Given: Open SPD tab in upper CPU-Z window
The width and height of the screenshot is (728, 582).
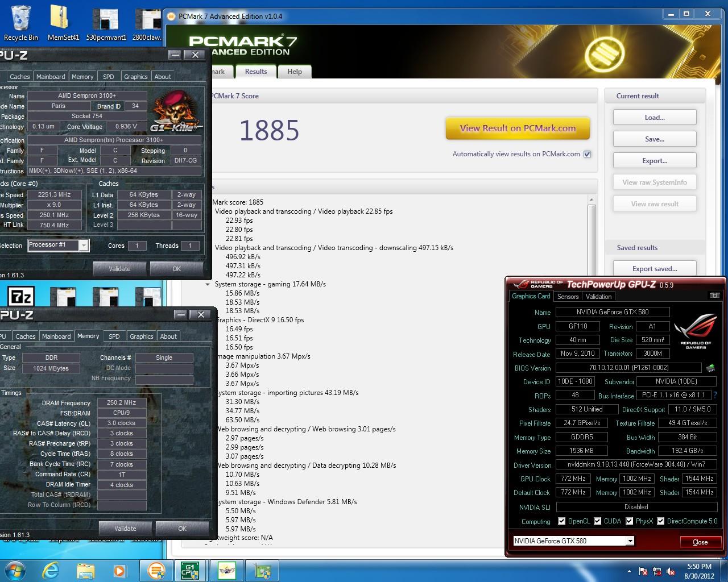Looking at the screenshot, I should 109,77.
